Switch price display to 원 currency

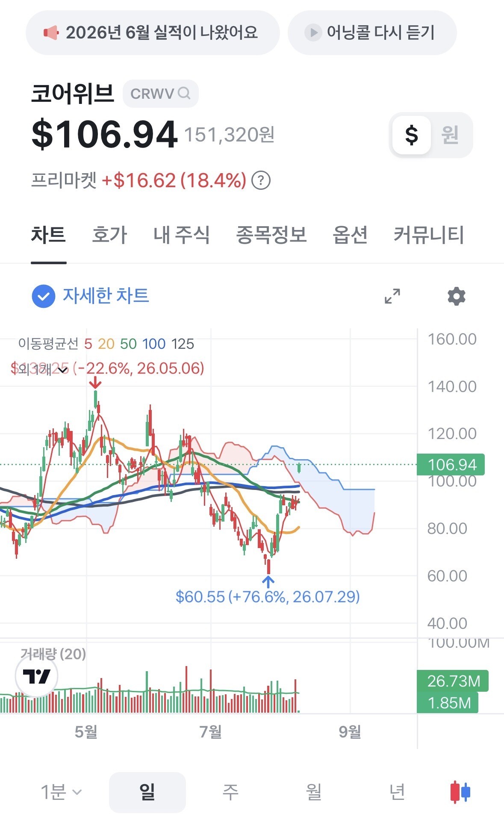pyautogui.click(x=450, y=135)
